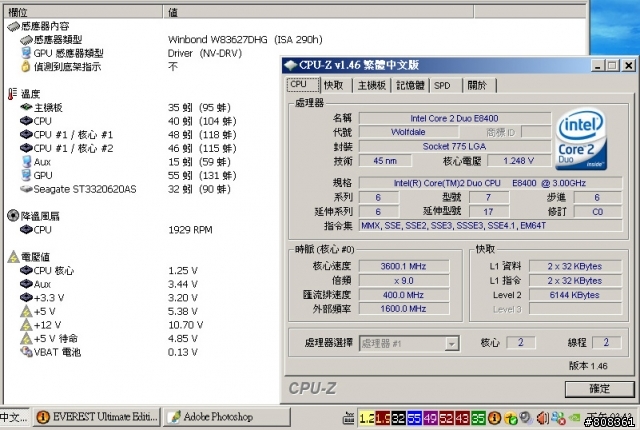Screen dimensions: 640x430
Task: Click the thermometer icon beside 溫度
Action: (x=13, y=94)
